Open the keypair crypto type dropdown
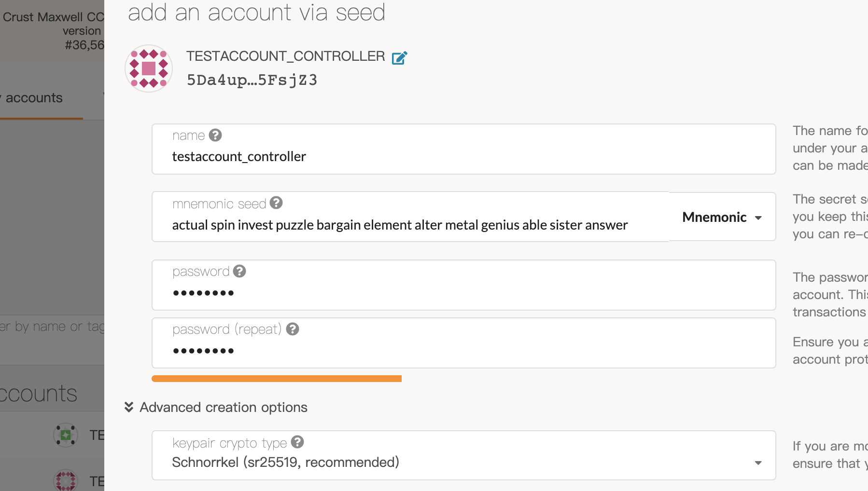This screenshot has height=491, width=868. 463,462
